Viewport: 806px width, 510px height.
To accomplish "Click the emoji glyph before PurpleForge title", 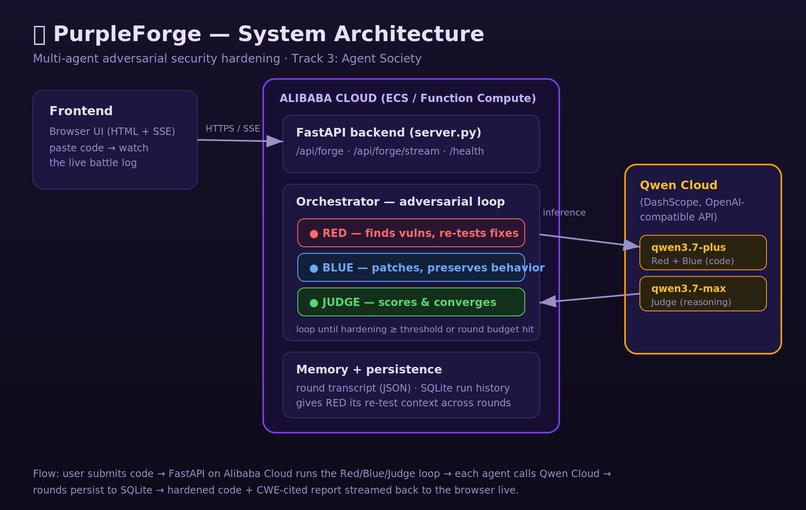I will click(x=39, y=35).
